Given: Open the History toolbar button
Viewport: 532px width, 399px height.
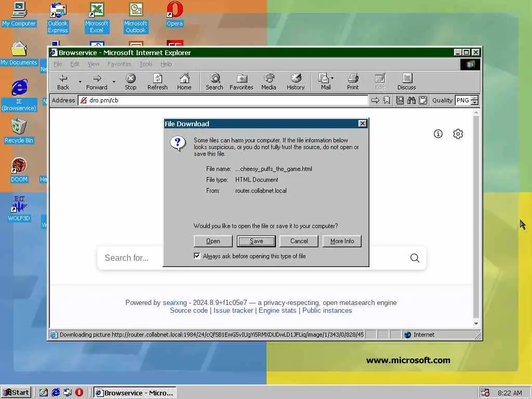Looking at the screenshot, I should tap(296, 82).
